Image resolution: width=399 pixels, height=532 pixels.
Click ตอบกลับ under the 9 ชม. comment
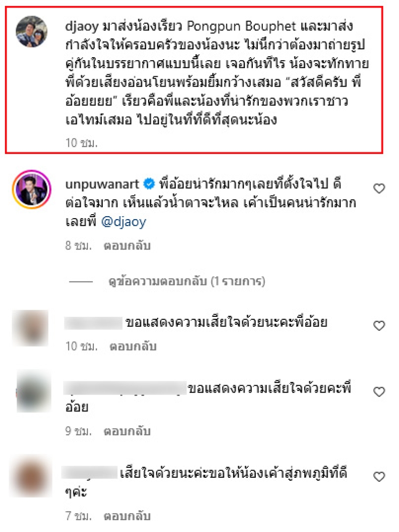point(127,431)
